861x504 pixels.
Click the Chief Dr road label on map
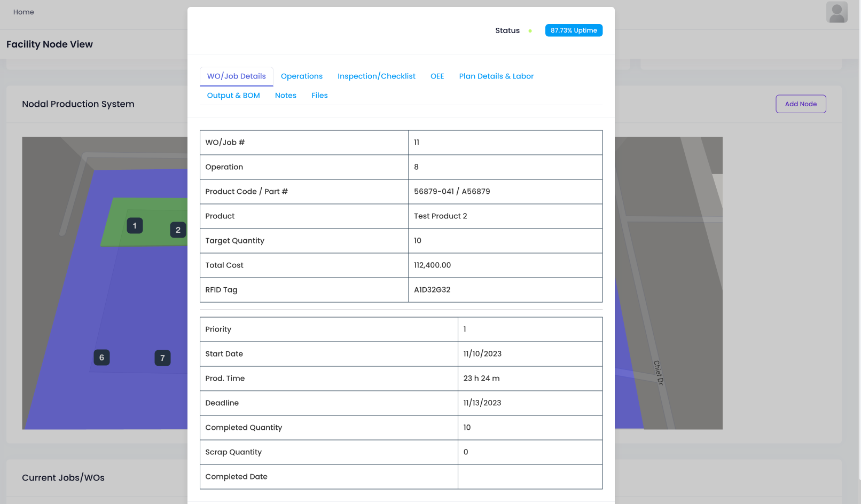[659, 373]
